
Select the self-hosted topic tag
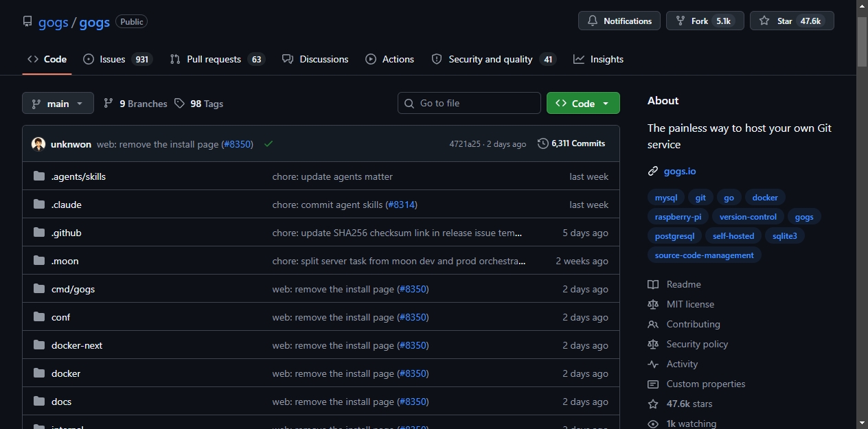pos(733,235)
